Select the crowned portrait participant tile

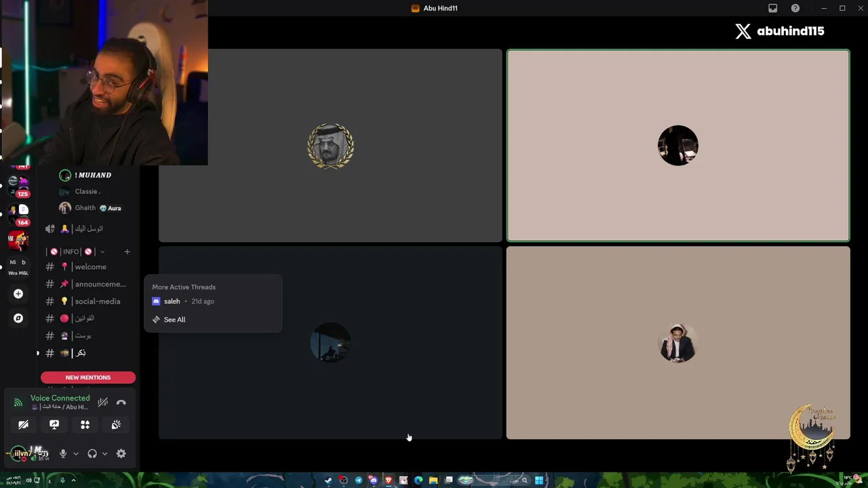point(330,145)
